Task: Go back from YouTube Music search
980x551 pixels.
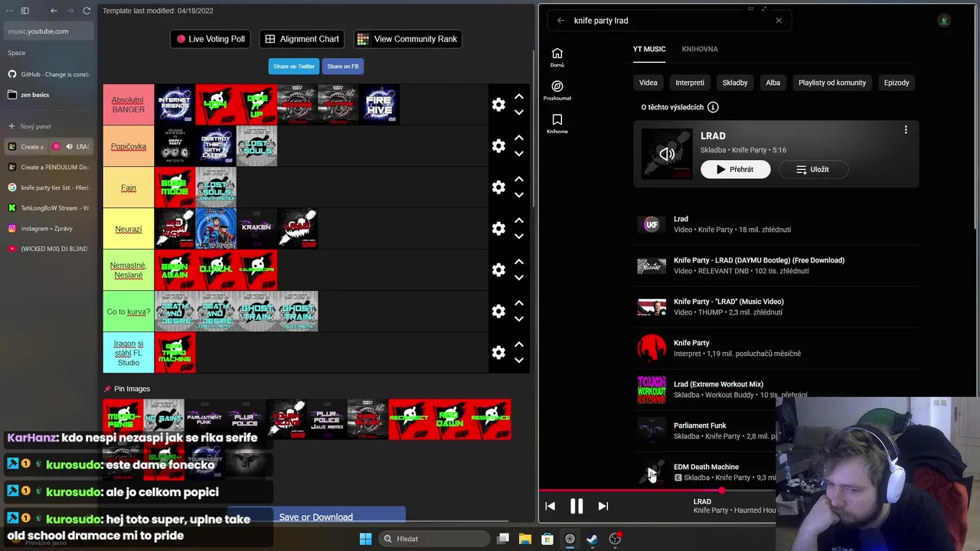Action: tap(560, 21)
